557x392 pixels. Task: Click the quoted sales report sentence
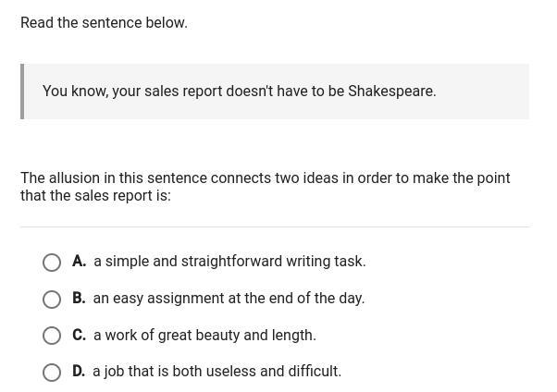(239, 92)
